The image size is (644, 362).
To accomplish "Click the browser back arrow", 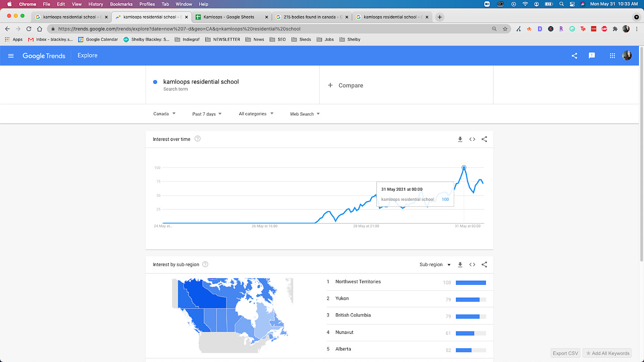I will pyautogui.click(x=8, y=29).
